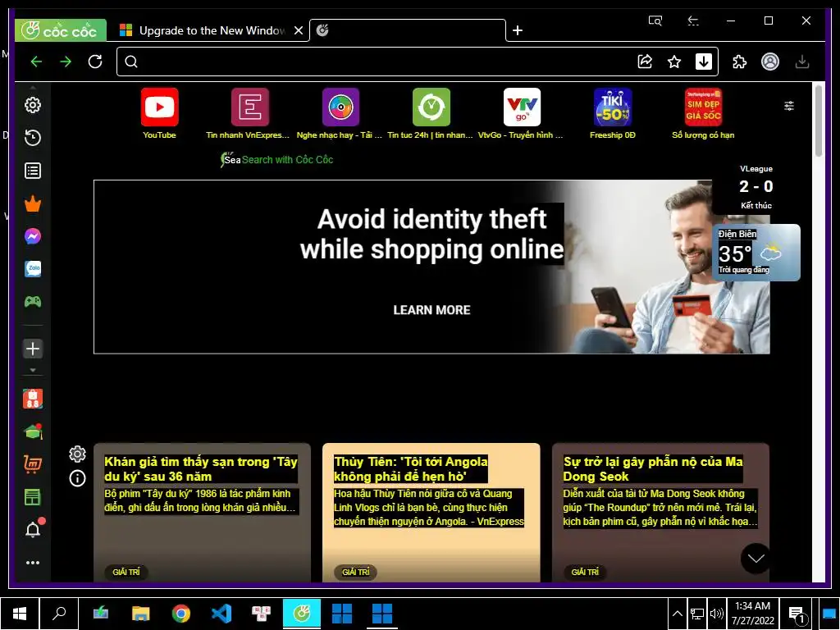Open the 'Avoid identity theft' banner headline
Screen dimensions: 840x630
[x=431, y=234]
